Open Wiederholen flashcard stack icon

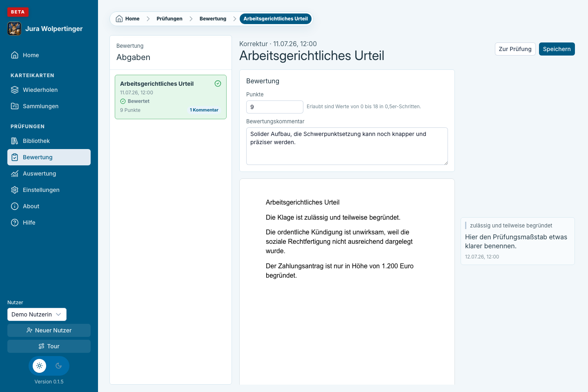tap(15, 90)
